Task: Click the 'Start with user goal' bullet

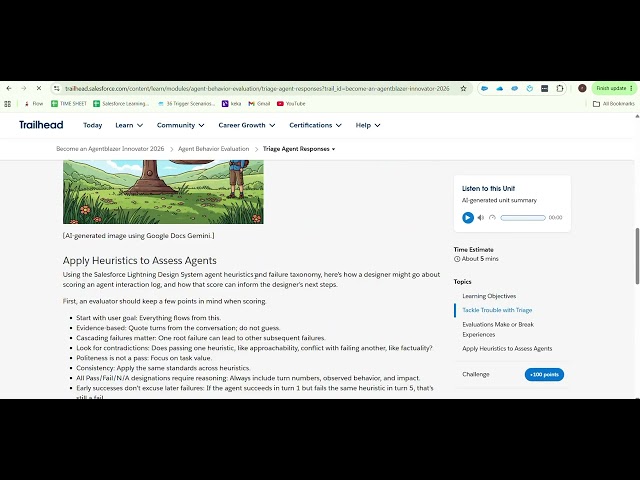Action: tap(149, 318)
